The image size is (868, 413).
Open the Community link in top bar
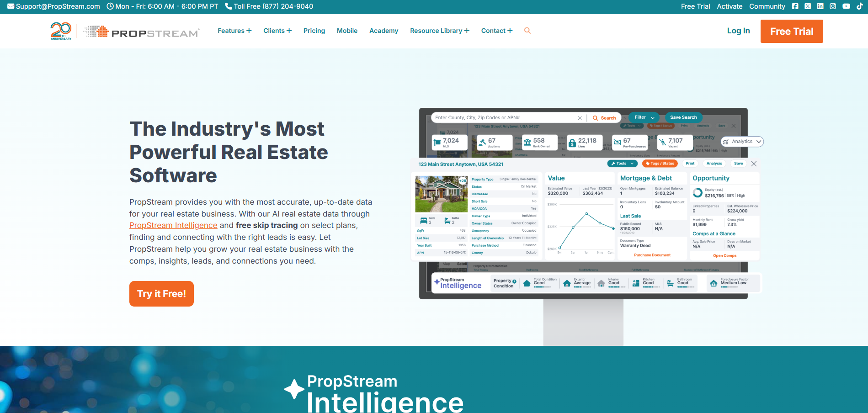[767, 6]
